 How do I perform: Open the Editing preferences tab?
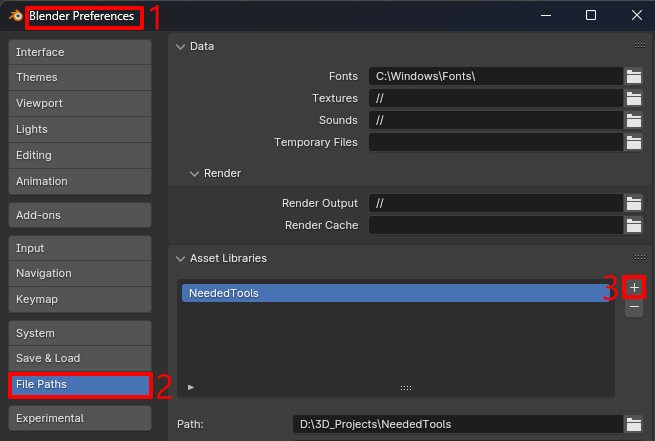click(x=80, y=155)
